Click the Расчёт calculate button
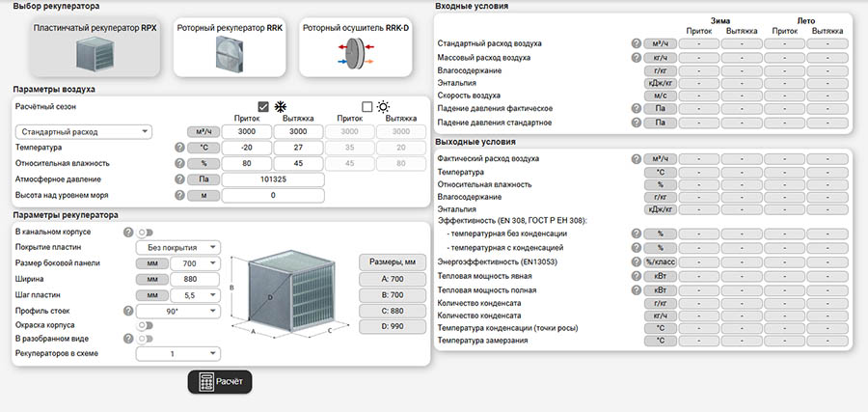The height and width of the screenshot is (412, 868). [220, 382]
